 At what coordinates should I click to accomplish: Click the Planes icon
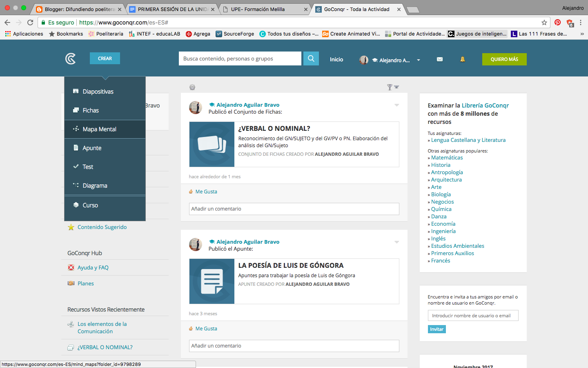tap(71, 283)
